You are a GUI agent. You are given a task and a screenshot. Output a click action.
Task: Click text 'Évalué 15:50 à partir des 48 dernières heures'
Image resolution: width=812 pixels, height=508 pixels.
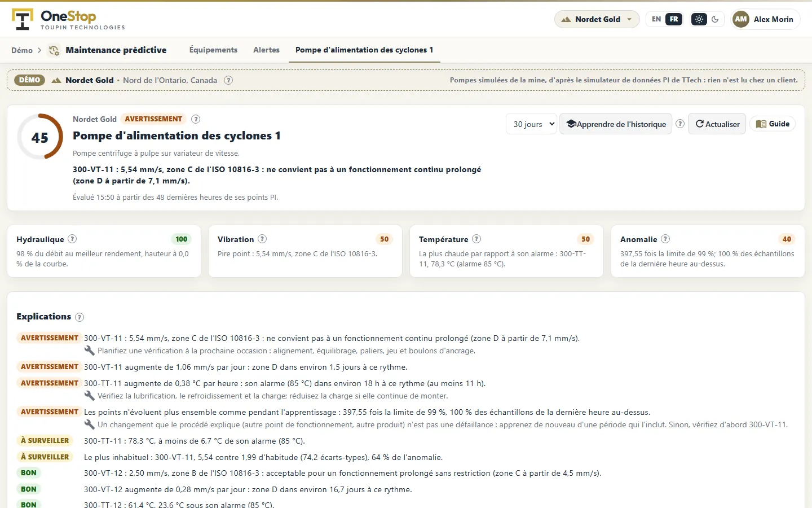175,198
